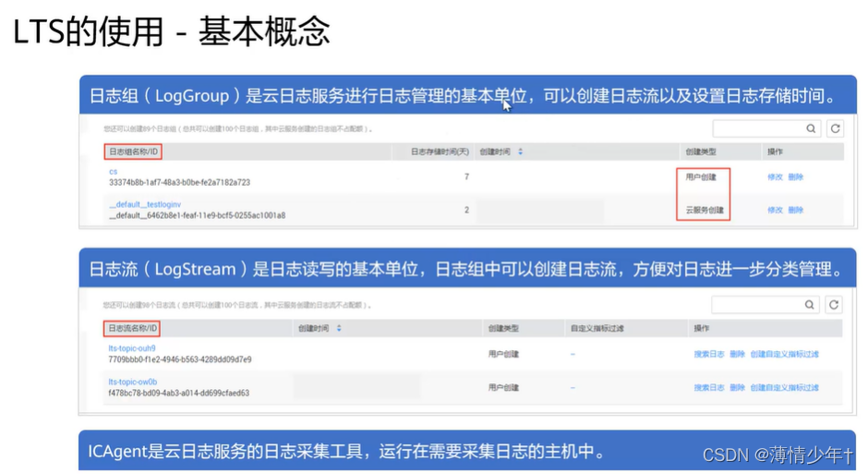Image resolution: width=868 pixels, height=474 pixels.
Task: Click the 日志流名称/ID column header
Action: click(x=132, y=328)
